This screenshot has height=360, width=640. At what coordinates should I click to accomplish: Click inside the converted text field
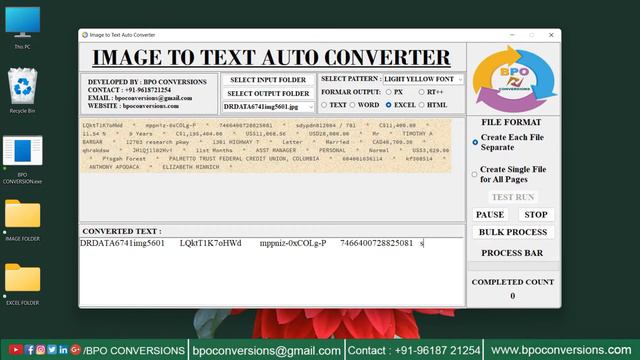272,271
